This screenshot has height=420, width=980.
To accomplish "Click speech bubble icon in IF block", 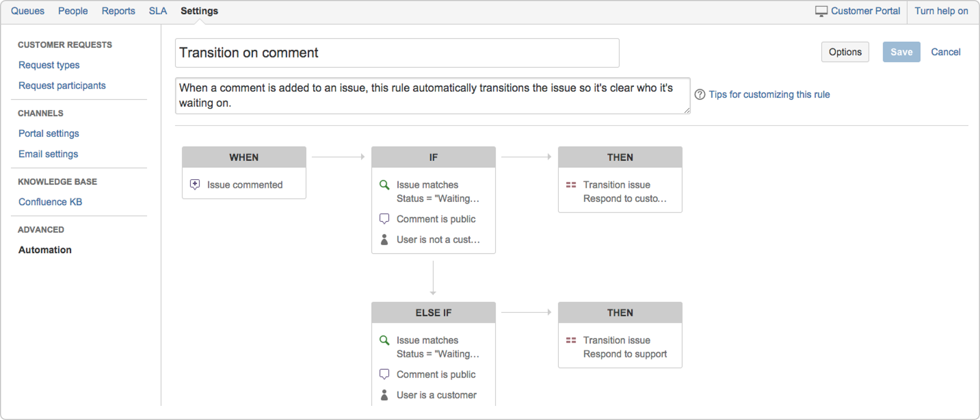I will click(384, 219).
